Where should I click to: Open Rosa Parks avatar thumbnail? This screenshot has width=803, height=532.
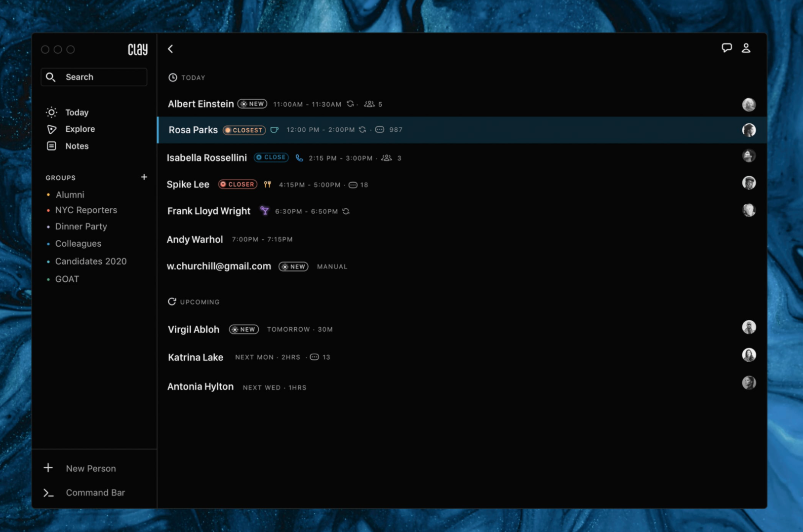[749, 130]
